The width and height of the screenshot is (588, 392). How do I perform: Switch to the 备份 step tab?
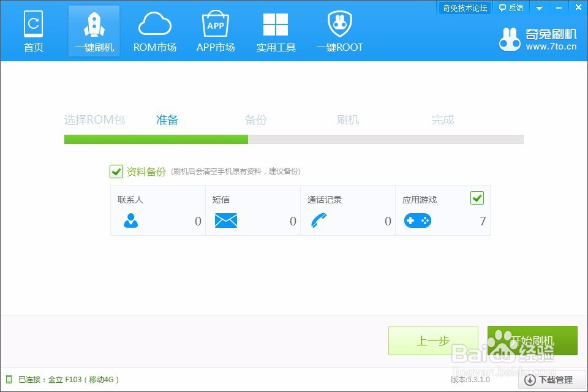256,119
